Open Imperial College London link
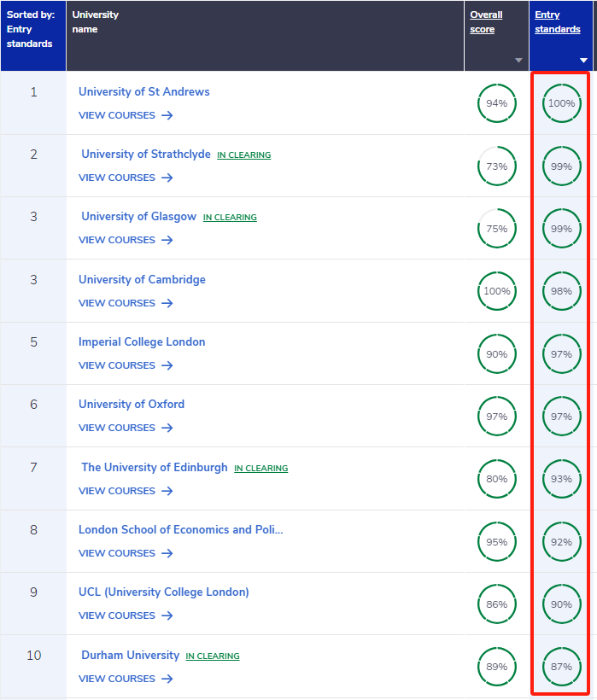 pos(142,342)
